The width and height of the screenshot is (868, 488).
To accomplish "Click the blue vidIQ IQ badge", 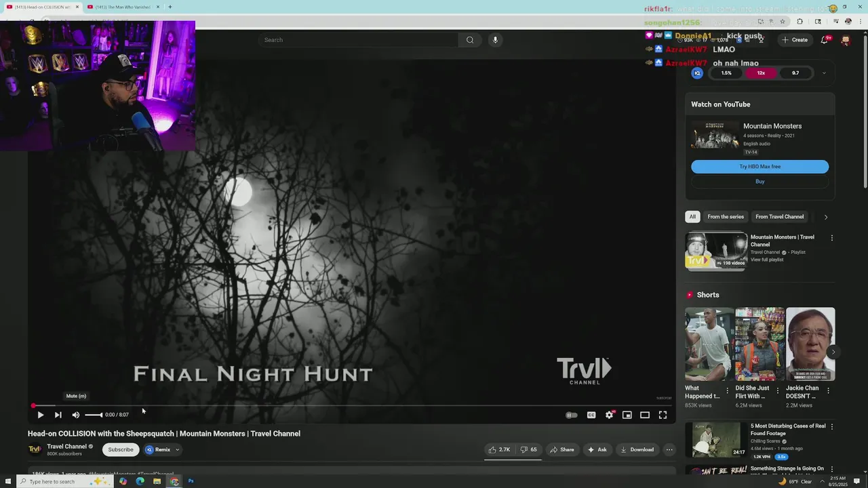I will pos(697,73).
